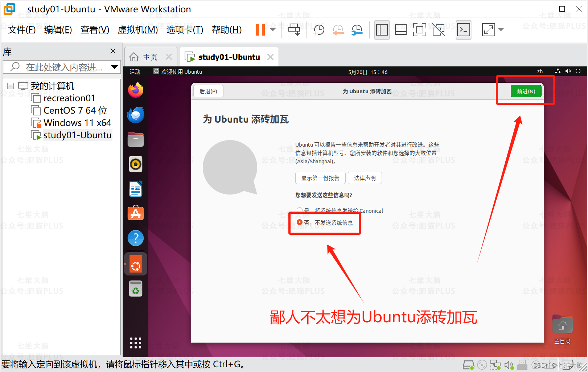Click the 法律声明 button
Image resolution: width=588 pixels, height=372 pixels.
365,178
